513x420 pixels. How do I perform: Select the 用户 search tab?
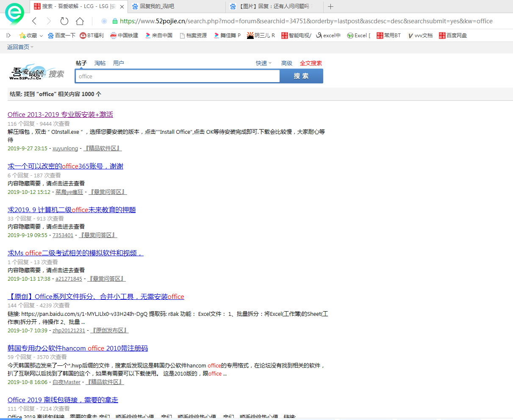point(119,63)
